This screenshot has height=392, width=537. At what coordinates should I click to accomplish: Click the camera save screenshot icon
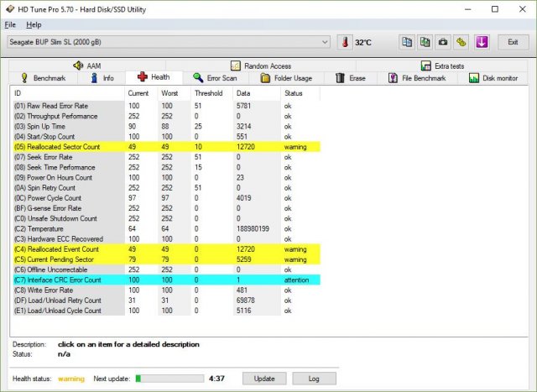coord(442,42)
